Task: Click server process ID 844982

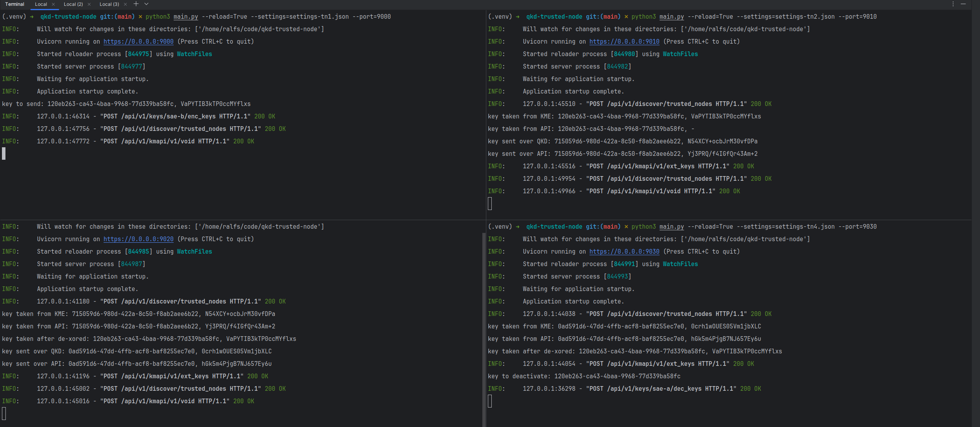Action: pos(618,67)
